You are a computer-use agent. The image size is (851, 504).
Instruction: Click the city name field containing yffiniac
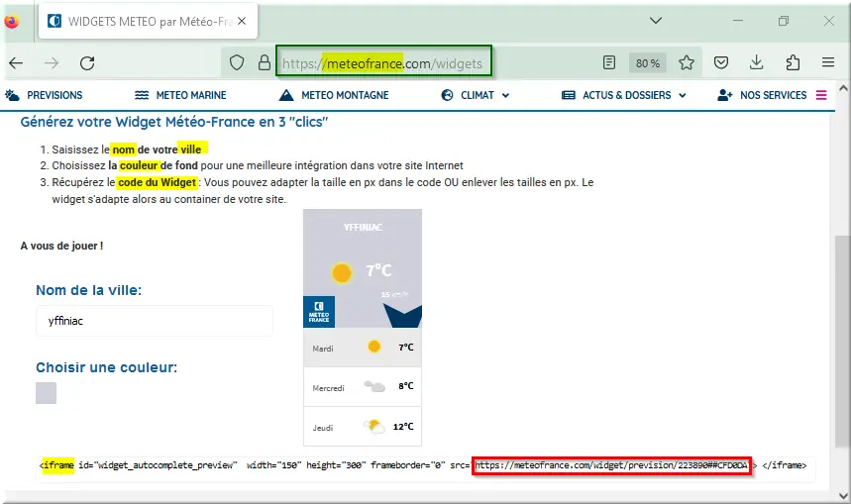click(x=155, y=321)
